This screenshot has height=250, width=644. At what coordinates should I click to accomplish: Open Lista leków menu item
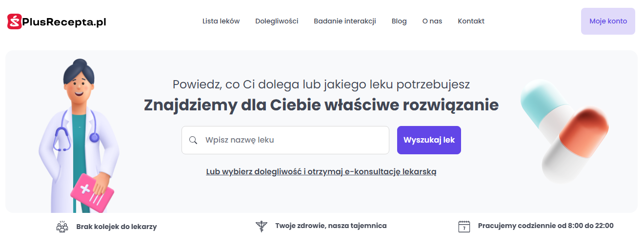click(221, 21)
